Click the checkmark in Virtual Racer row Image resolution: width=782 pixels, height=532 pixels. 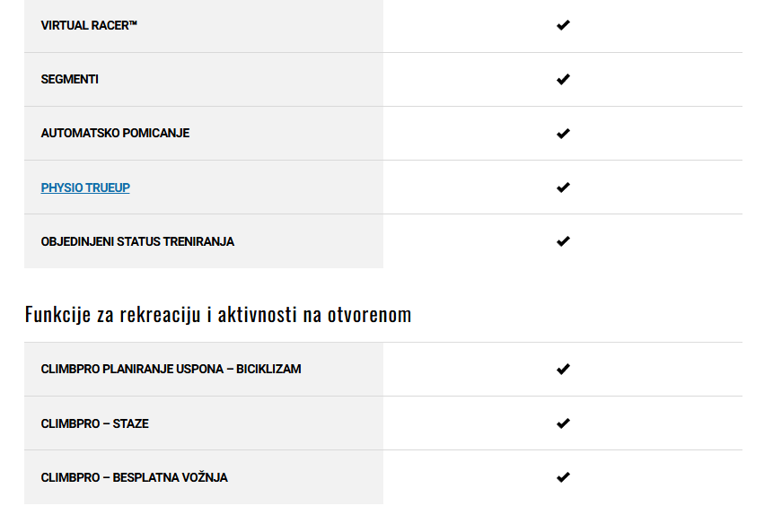click(x=563, y=25)
